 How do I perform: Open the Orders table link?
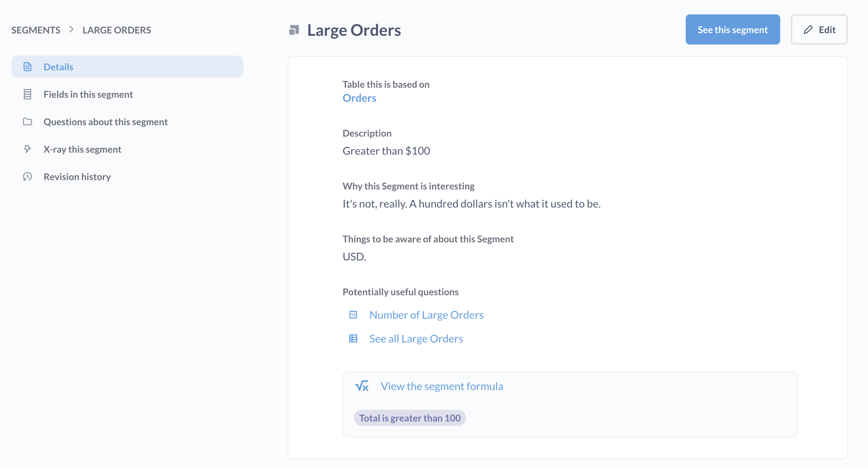(x=359, y=98)
